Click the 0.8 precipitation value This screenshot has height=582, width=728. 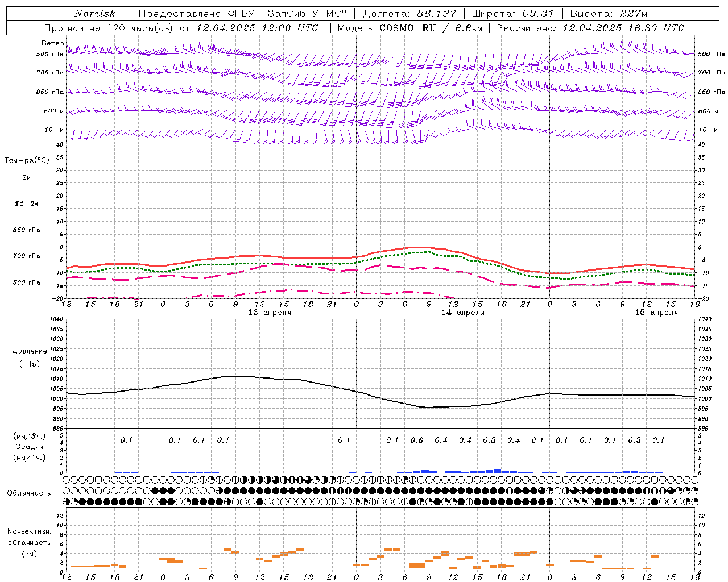489,440
